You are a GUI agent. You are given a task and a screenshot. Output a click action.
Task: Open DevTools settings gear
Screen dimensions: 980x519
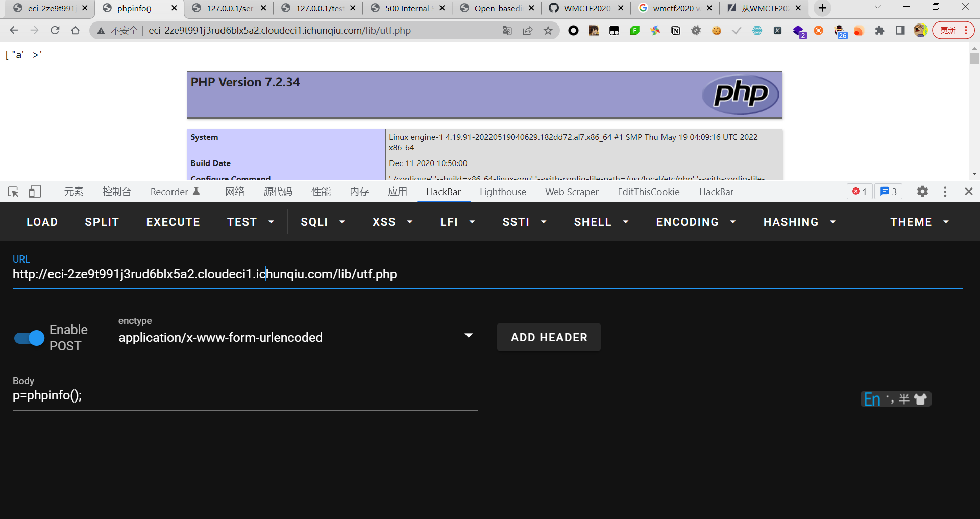pos(922,192)
